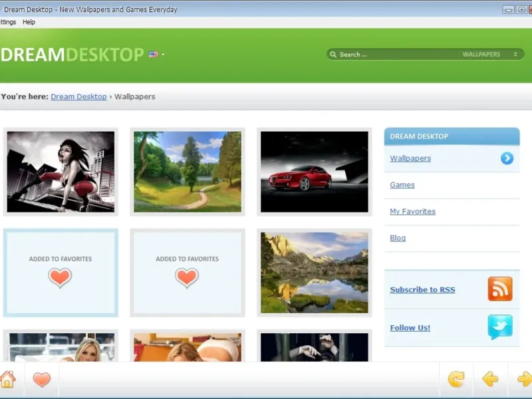Click the orange RSS feed icon
532x399 pixels.
point(500,289)
